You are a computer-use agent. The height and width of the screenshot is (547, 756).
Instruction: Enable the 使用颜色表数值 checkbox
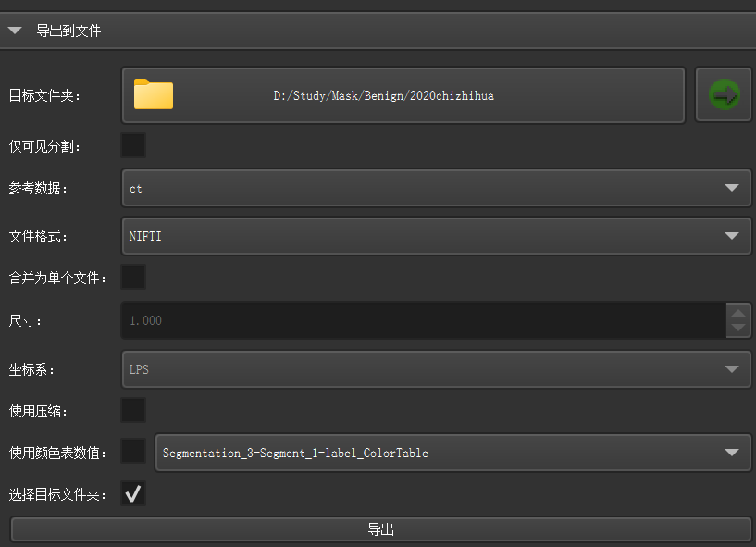pyautogui.click(x=133, y=452)
